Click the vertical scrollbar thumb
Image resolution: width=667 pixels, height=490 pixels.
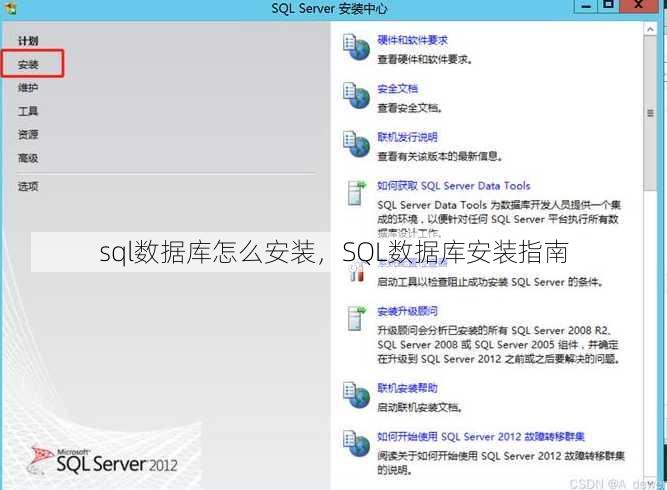(650, 113)
